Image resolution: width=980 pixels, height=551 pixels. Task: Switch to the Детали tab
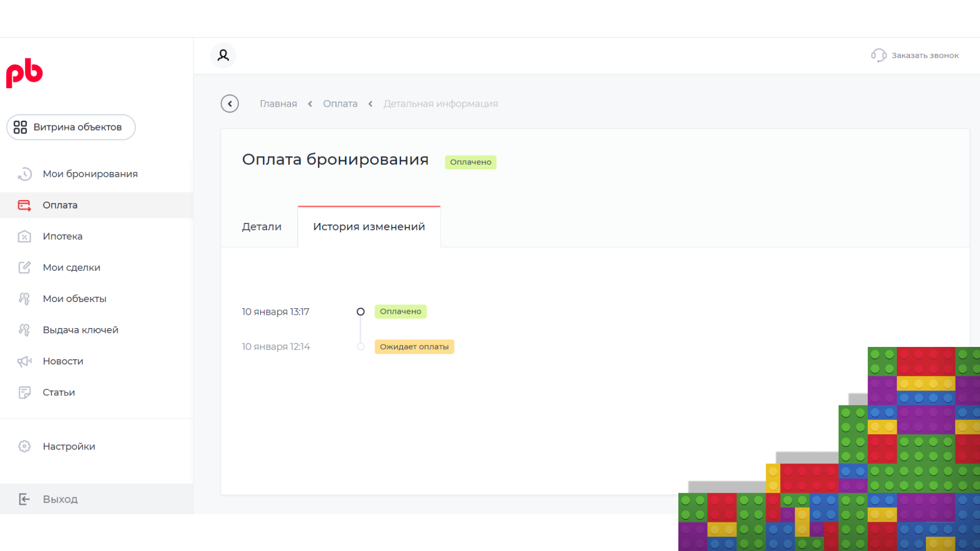click(x=261, y=227)
